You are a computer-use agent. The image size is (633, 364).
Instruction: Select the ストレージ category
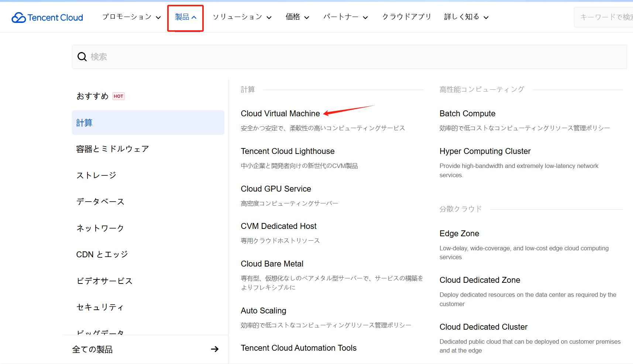tap(96, 175)
